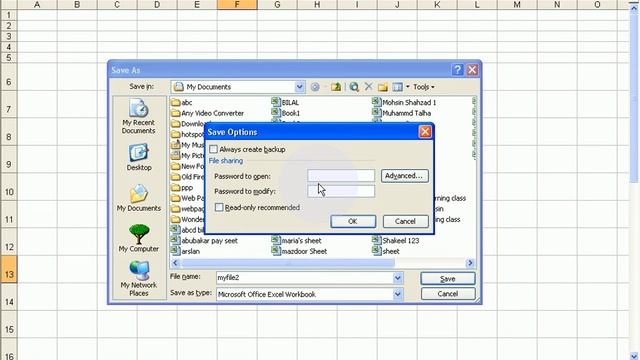Screen dimensions: 640x360
Task: Click Save button in Save As dialog
Action: pyautogui.click(x=448, y=279)
